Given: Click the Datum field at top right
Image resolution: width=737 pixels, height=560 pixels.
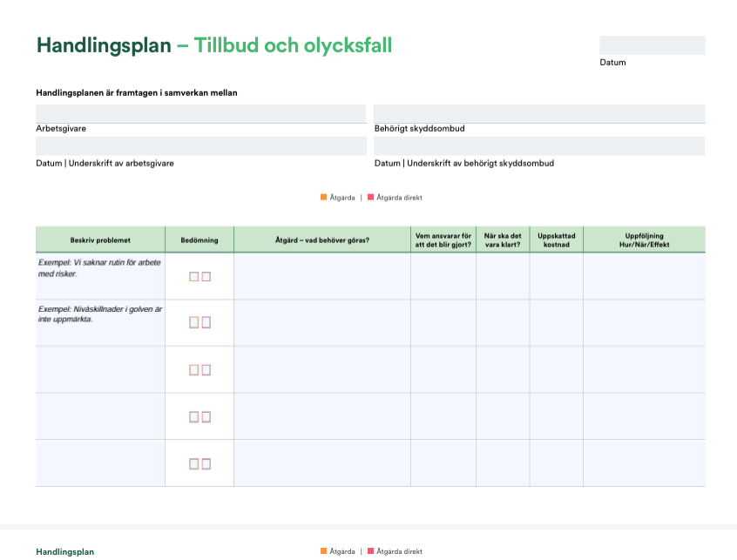Looking at the screenshot, I should (652, 45).
